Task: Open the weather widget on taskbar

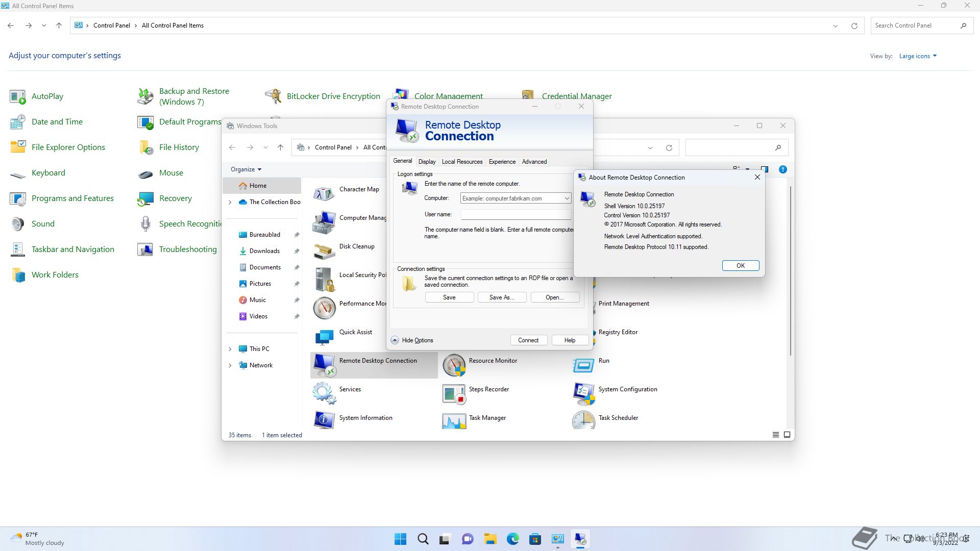Action: (x=38, y=539)
